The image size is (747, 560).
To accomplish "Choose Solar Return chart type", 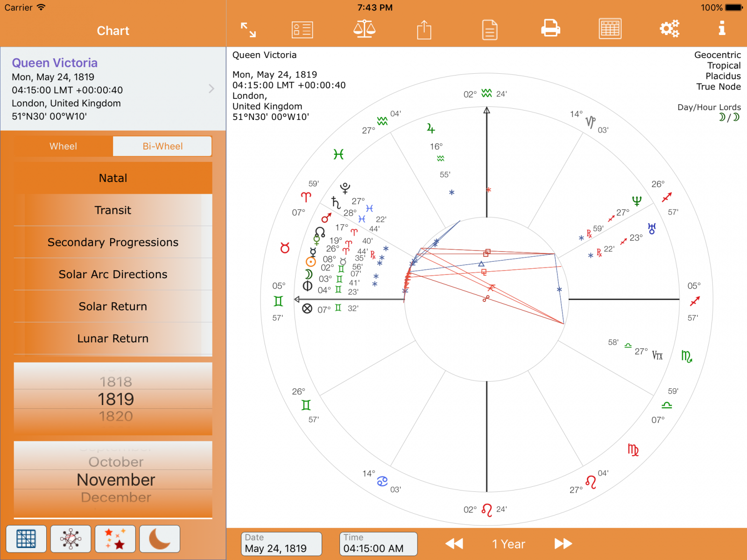I will (113, 307).
